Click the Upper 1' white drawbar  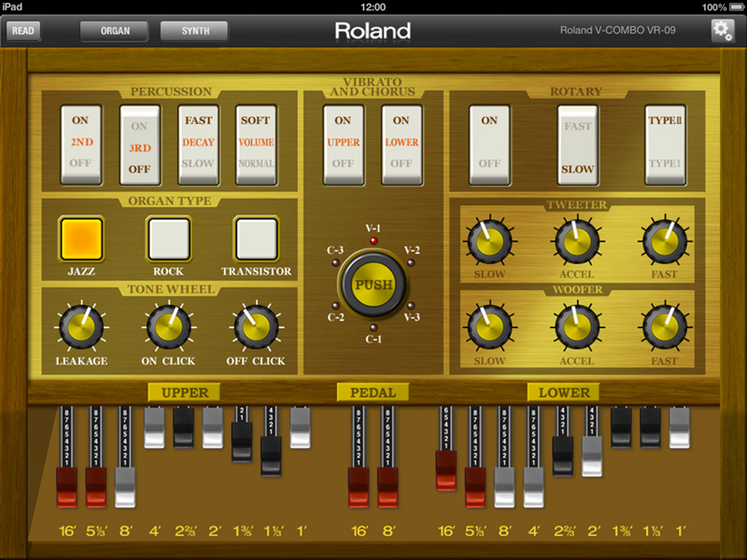pos(300,428)
